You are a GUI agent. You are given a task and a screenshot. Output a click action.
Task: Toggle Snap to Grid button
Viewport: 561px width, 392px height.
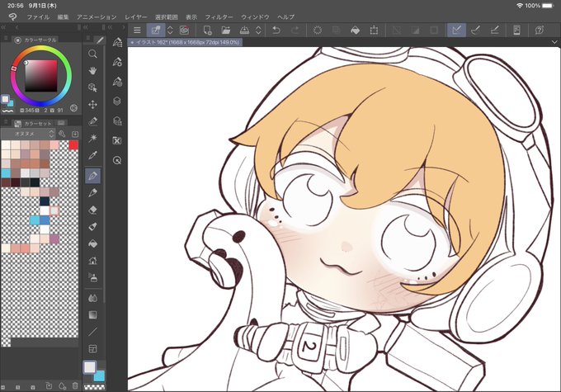pos(494,30)
